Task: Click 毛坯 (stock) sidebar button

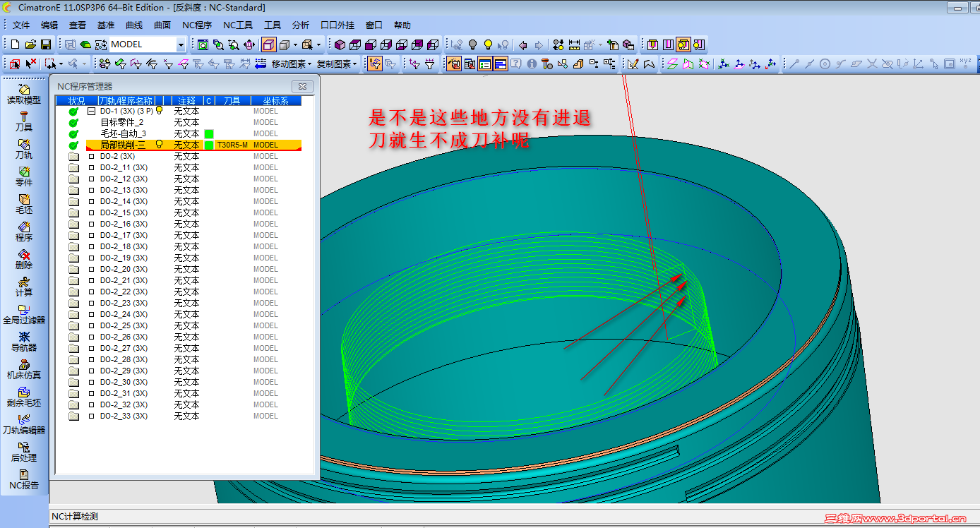Action: click(24, 204)
